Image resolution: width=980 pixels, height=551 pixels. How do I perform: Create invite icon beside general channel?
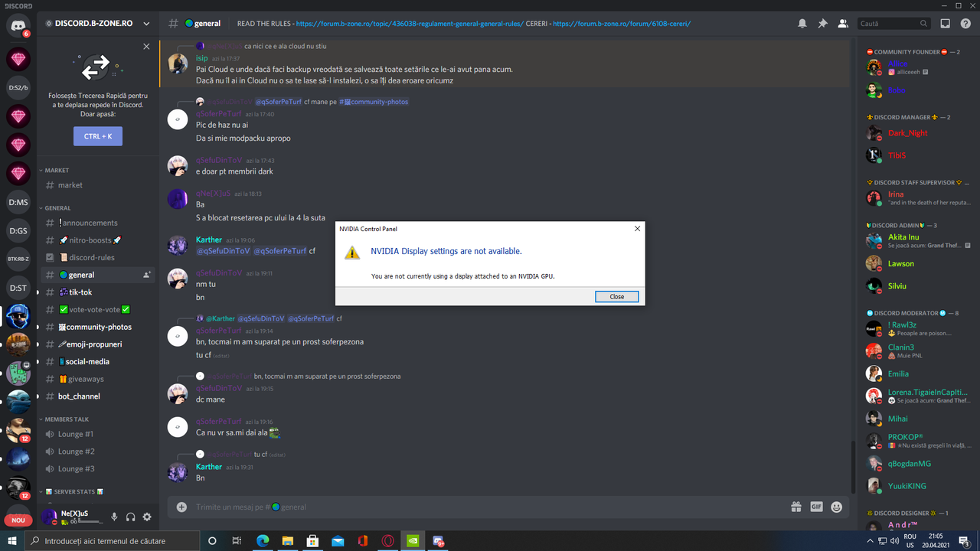146,275
